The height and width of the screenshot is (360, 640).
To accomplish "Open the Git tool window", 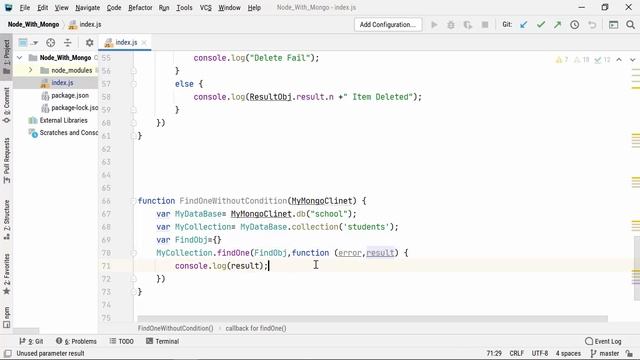I will (31, 341).
